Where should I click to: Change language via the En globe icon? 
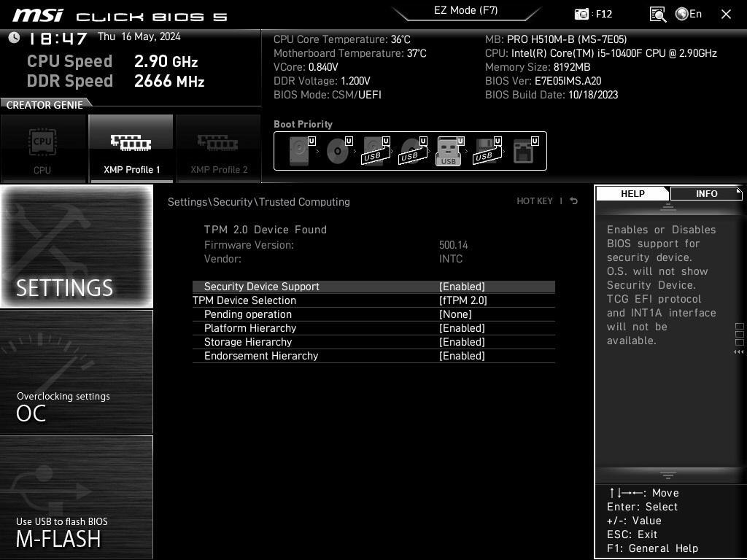click(689, 14)
